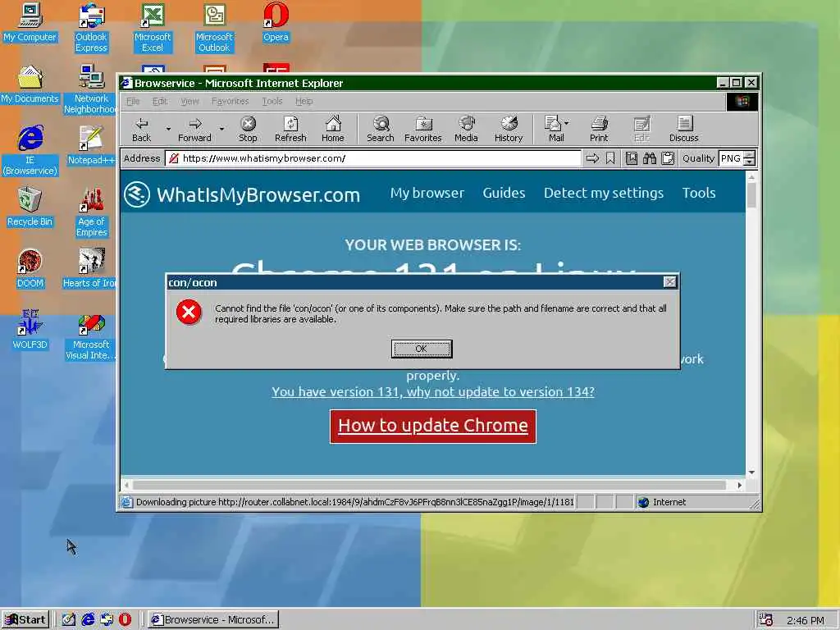Click the vertical scrollbar down arrow
The height and width of the screenshot is (630, 840).
(751, 472)
